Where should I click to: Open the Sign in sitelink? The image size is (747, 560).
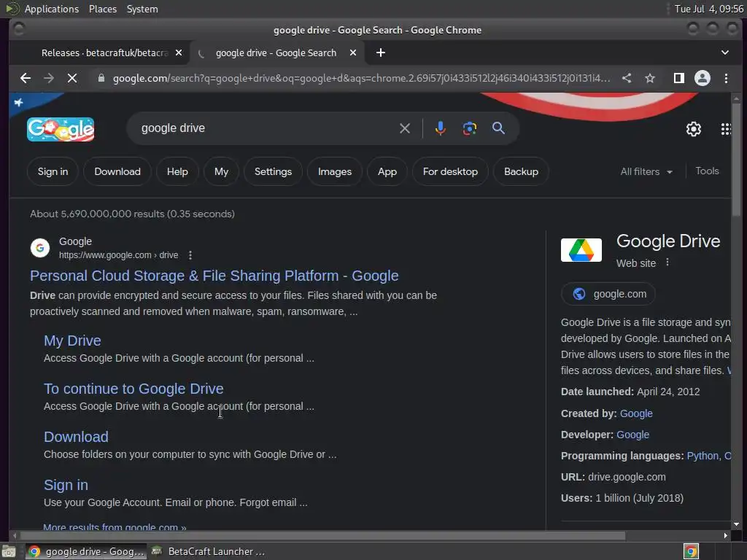pos(66,485)
